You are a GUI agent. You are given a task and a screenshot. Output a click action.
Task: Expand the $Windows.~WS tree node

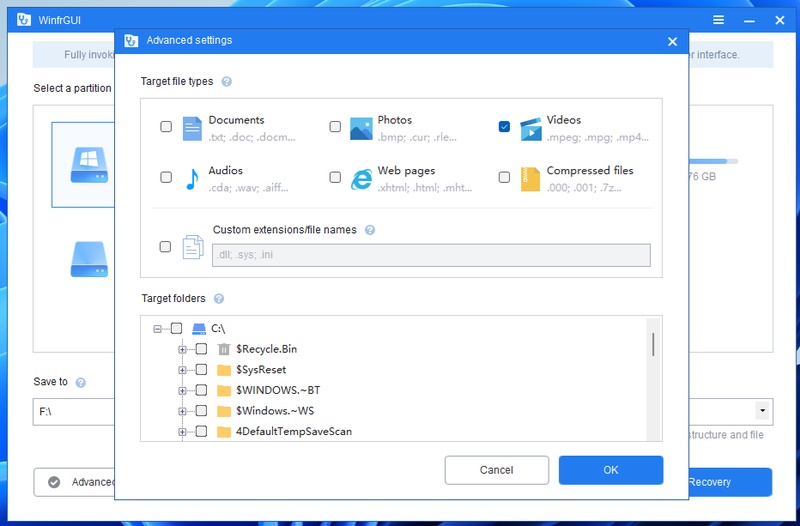coord(182,411)
